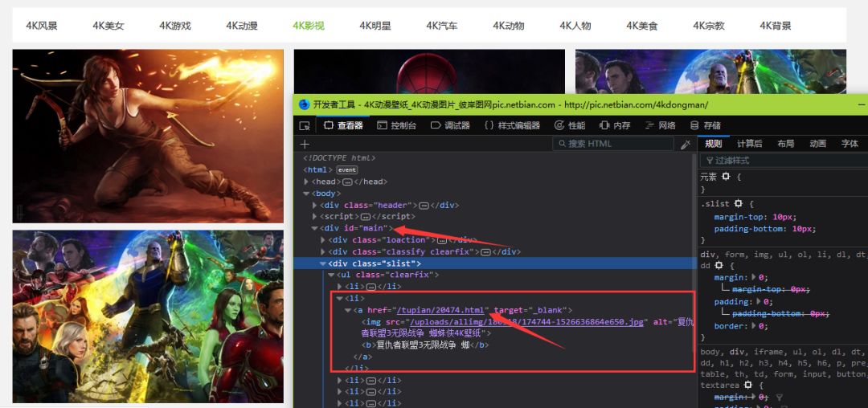Open the 4K背景 category link
The image size is (868, 408).
776,26
